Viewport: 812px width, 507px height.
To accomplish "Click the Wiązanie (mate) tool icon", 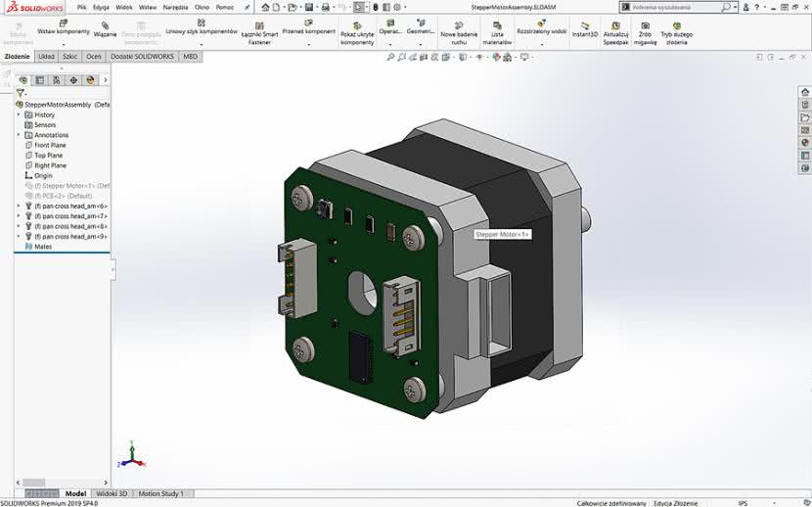I will (105, 25).
